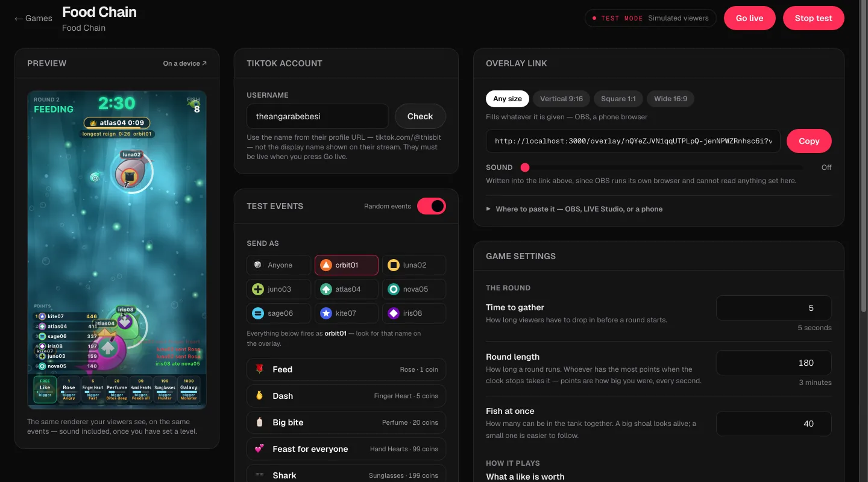Select the Any size overlay option
This screenshot has height=482, width=868.
click(x=508, y=99)
